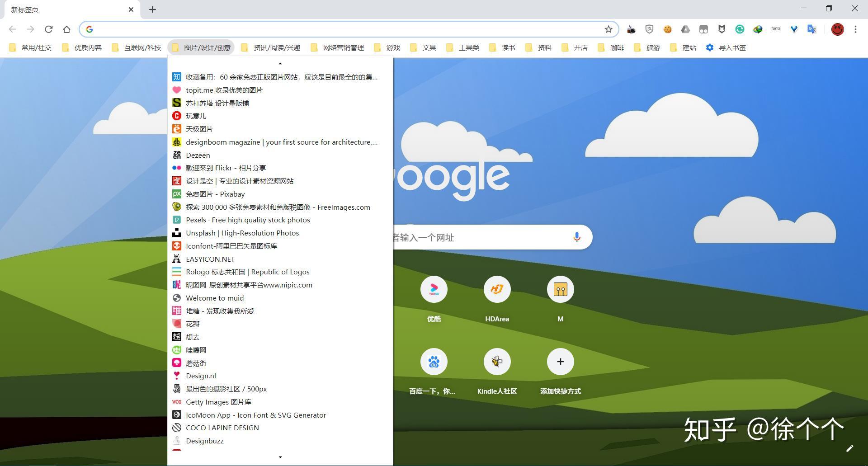Viewport: 868px width, 466px height.
Task: Open the IcoMoon App bookmark
Action: tap(280, 415)
